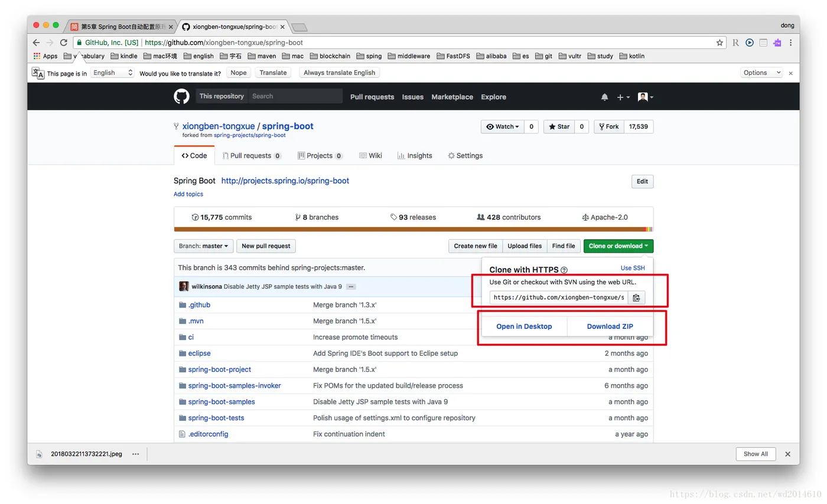Open Chrome's three-dot menu

[x=791, y=42]
